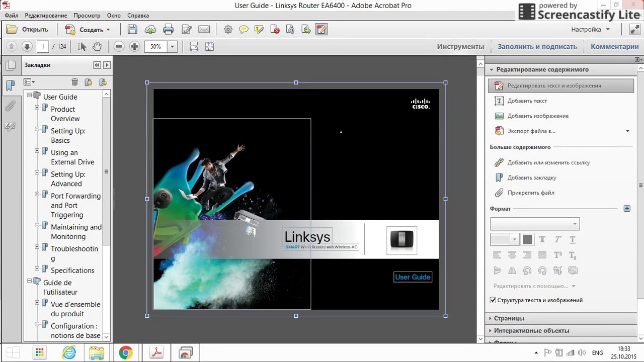
Task: Click the crop image icon in Формат
Action: [557, 270]
